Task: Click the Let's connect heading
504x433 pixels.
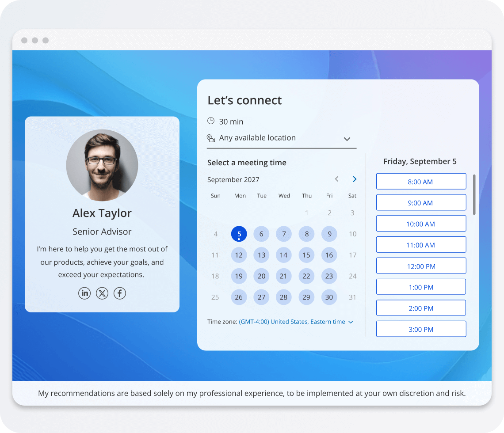Action: [244, 100]
